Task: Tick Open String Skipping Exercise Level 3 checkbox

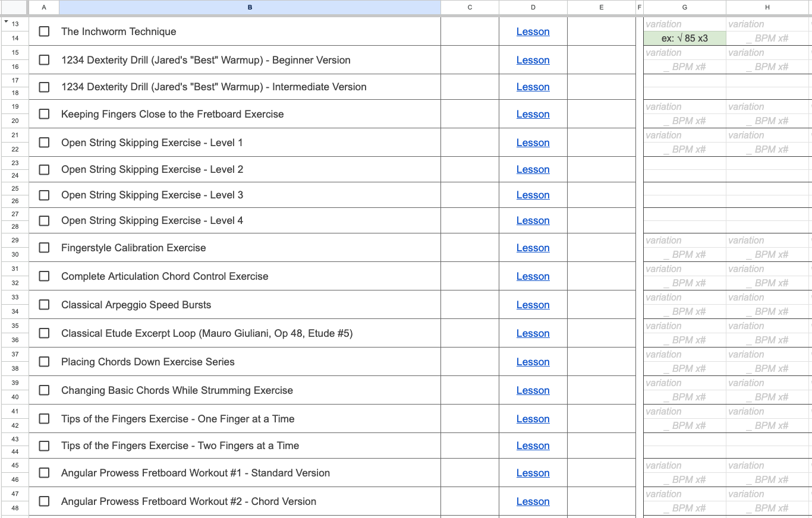Action: pos(44,195)
